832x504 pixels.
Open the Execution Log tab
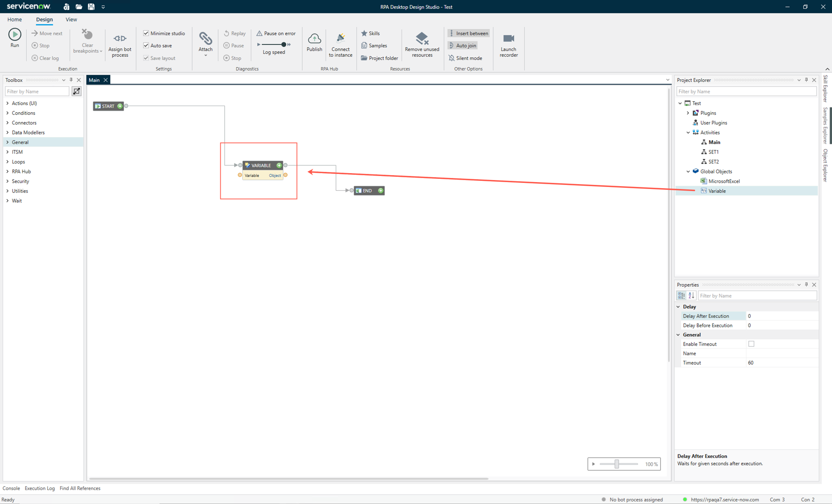(x=39, y=488)
